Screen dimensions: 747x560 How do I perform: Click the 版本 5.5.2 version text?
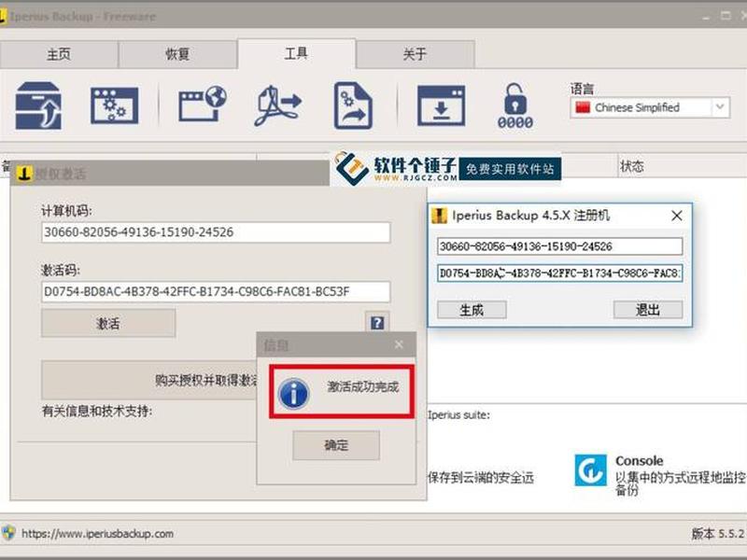[x=718, y=534]
